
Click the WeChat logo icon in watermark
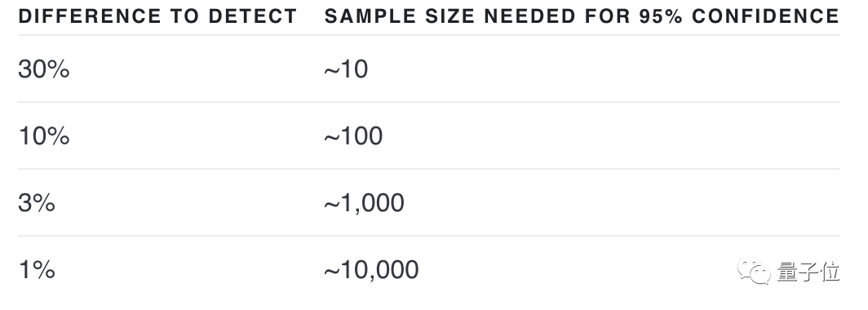(754, 271)
